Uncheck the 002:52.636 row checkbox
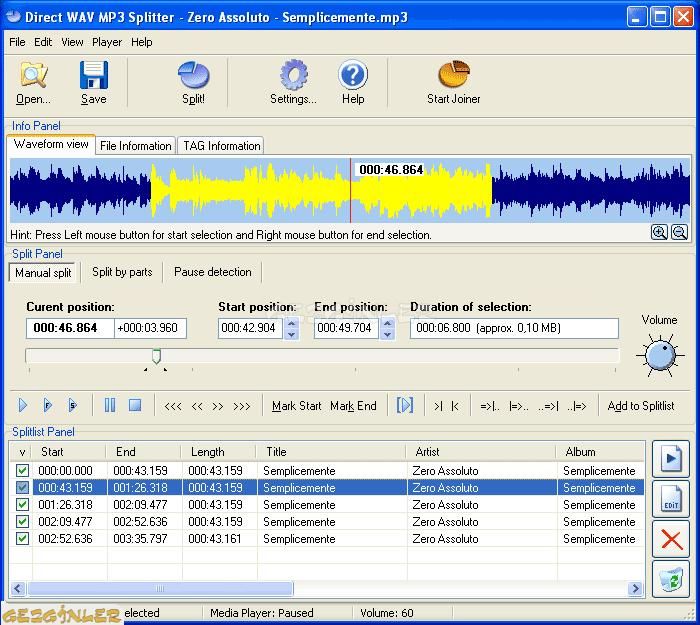Image resolution: width=700 pixels, height=625 pixels. [x=22, y=538]
